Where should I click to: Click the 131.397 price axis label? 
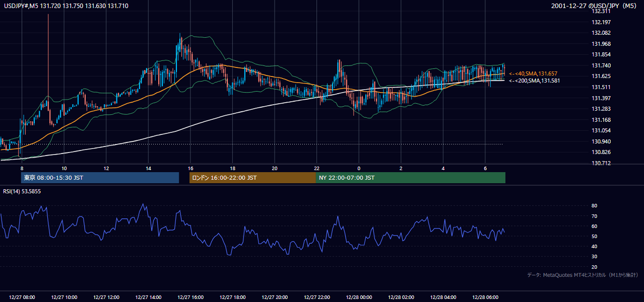tap(602, 98)
